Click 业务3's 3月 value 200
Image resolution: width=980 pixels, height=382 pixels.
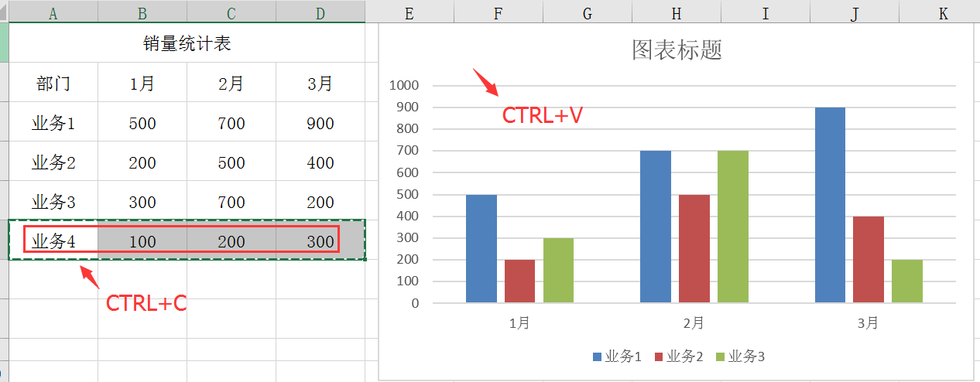point(320,201)
